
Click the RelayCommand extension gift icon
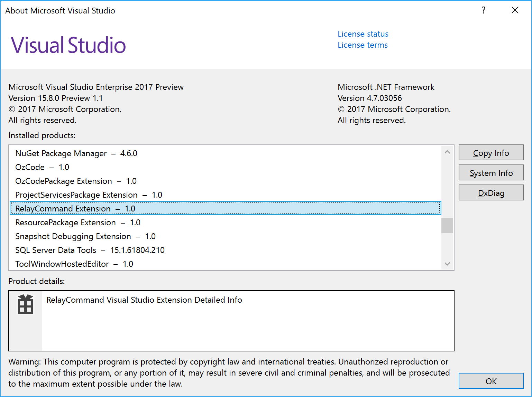[x=25, y=304]
